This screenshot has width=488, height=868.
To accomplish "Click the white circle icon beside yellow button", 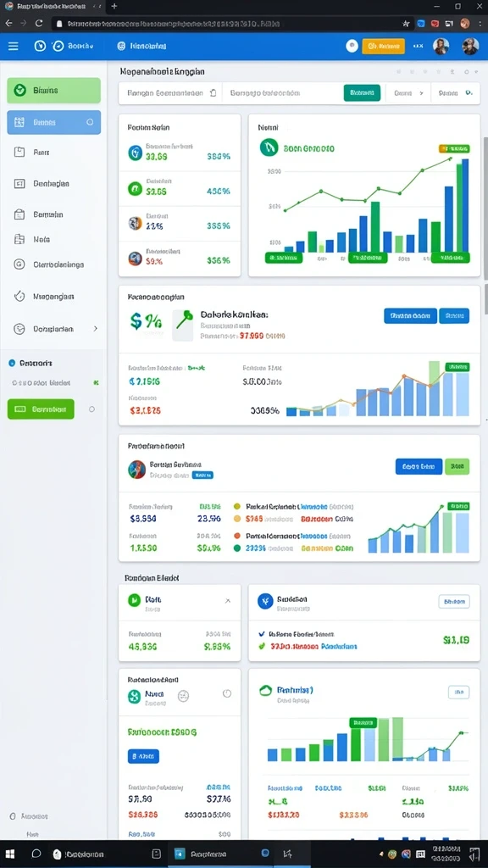I will coord(352,47).
